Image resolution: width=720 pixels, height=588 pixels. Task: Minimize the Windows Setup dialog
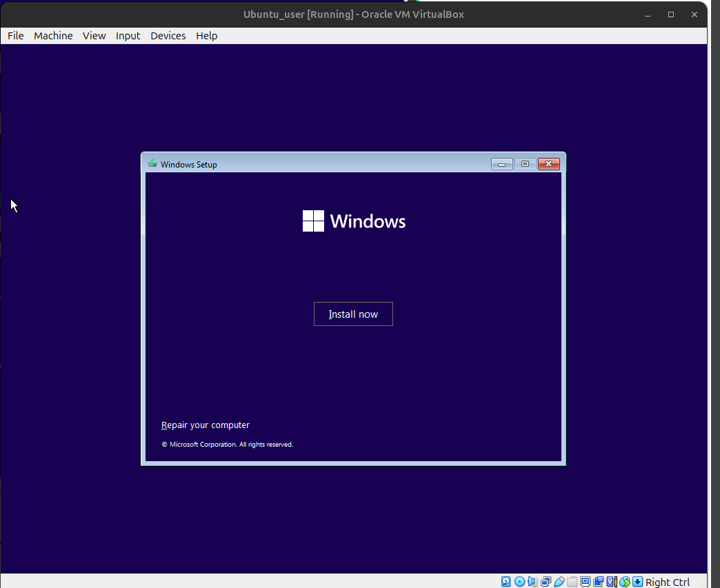pyautogui.click(x=501, y=164)
